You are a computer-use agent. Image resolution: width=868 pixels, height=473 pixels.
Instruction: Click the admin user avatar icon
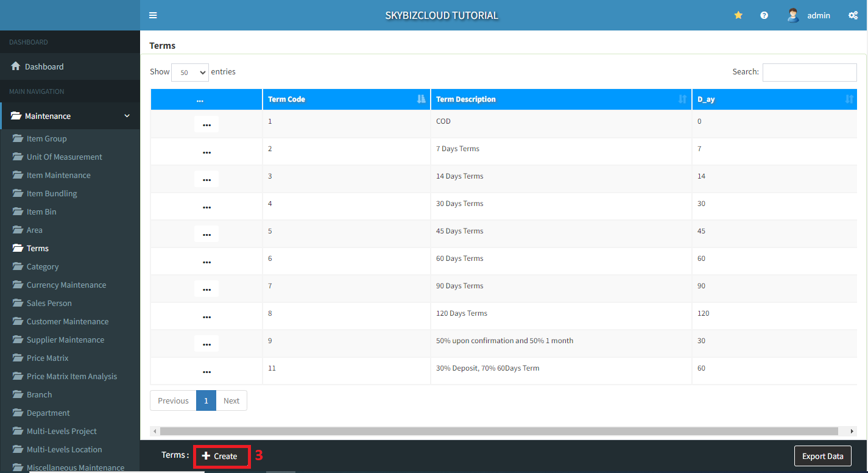pyautogui.click(x=792, y=15)
